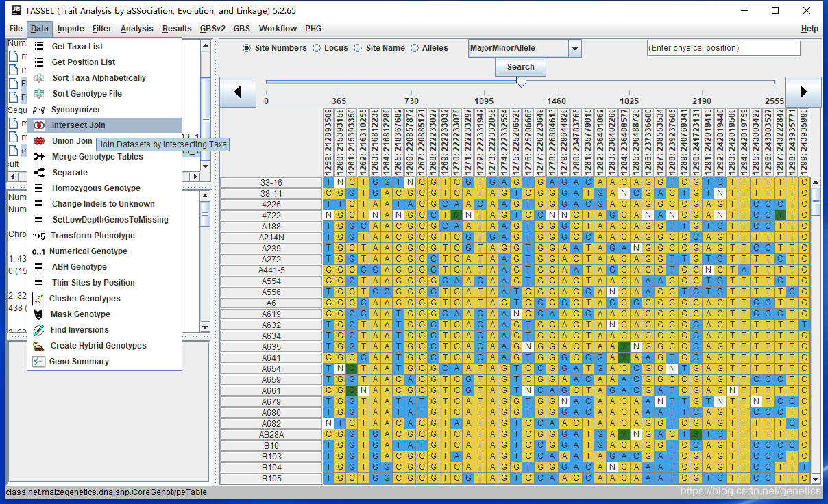Screen dimensions: 828x504
Task: Click the Synonymizer icon
Action: tap(39, 109)
